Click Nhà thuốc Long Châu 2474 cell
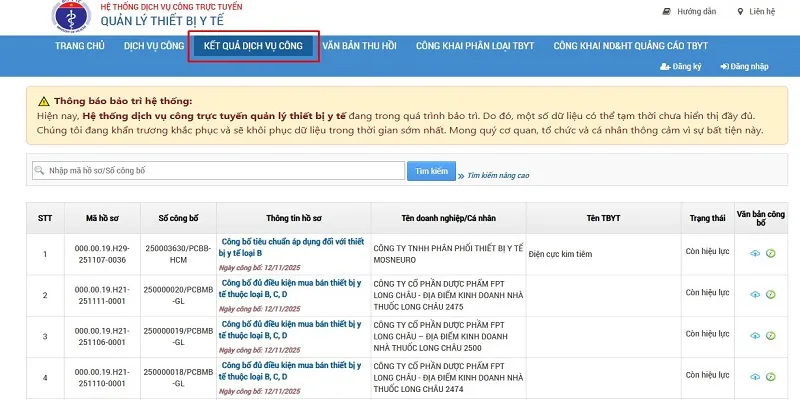The width and height of the screenshot is (800, 400). (x=448, y=378)
